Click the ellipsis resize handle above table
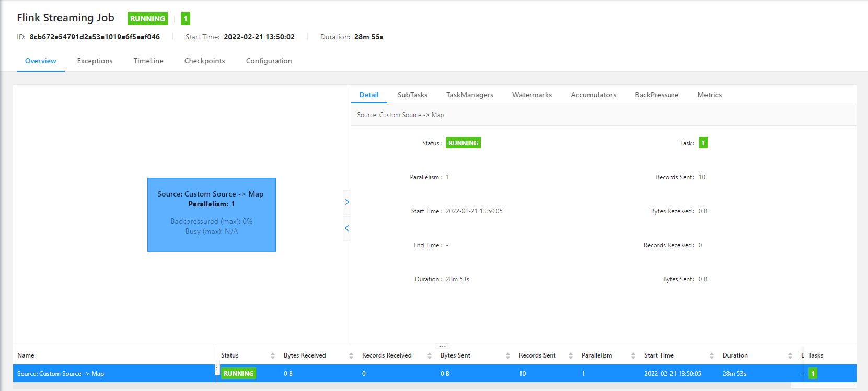Viewport: 868px width, 391px height. 443,346
